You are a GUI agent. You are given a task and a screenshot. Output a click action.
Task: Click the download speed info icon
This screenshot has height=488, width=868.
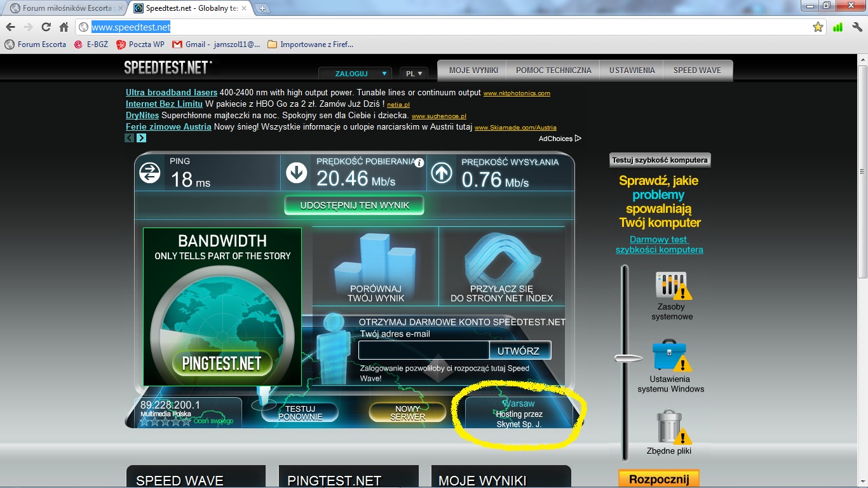click(419, 163)
